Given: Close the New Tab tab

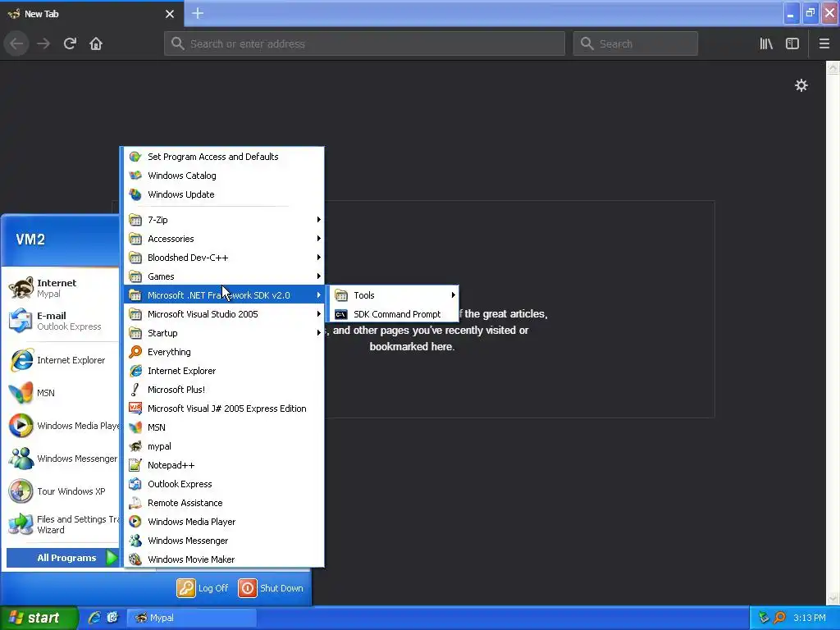Looking at the screenshot, I should point(170,14).
